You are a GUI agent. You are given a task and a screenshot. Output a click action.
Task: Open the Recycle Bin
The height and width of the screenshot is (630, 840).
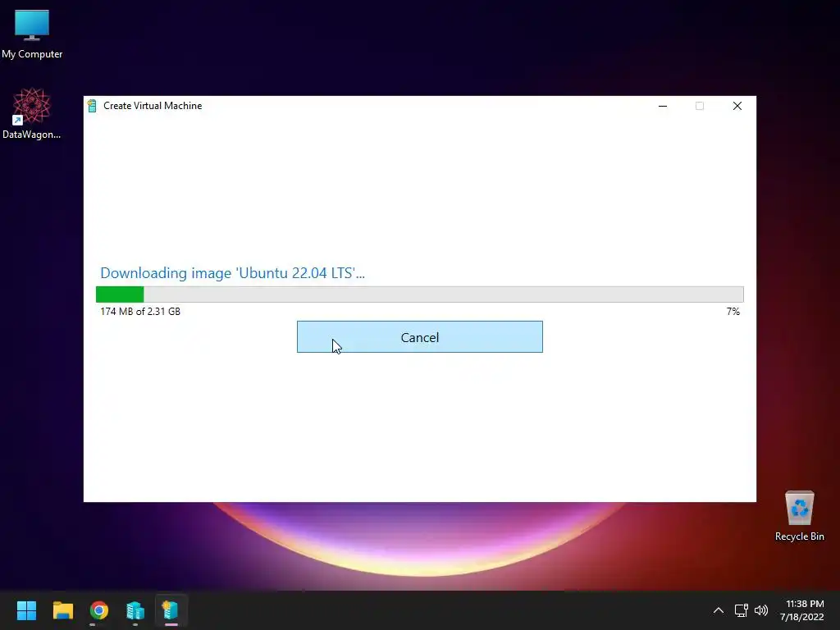[x=799, y=516]
